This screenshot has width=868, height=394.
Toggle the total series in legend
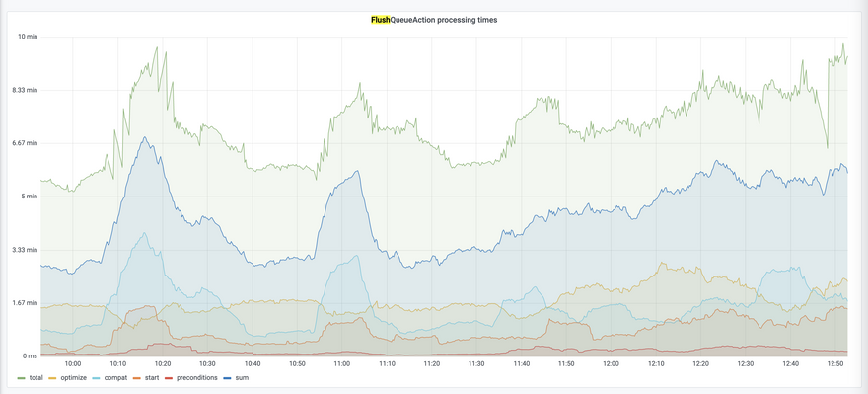36,378
